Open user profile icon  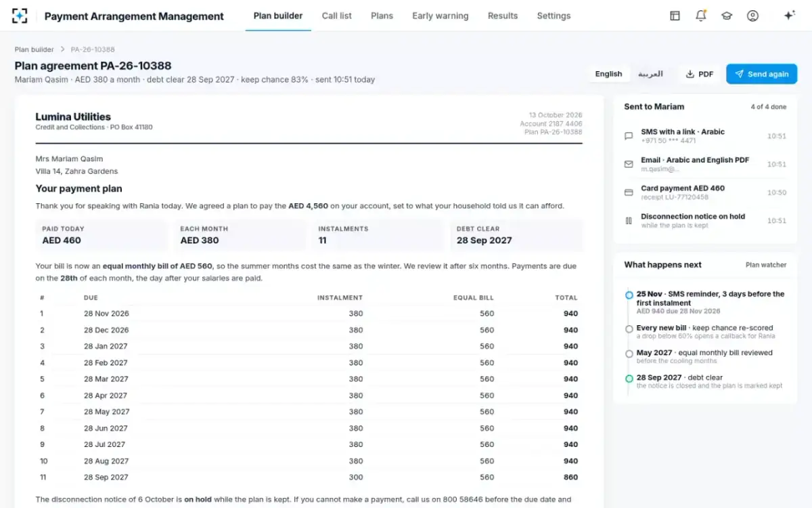[x=752, y=16]
